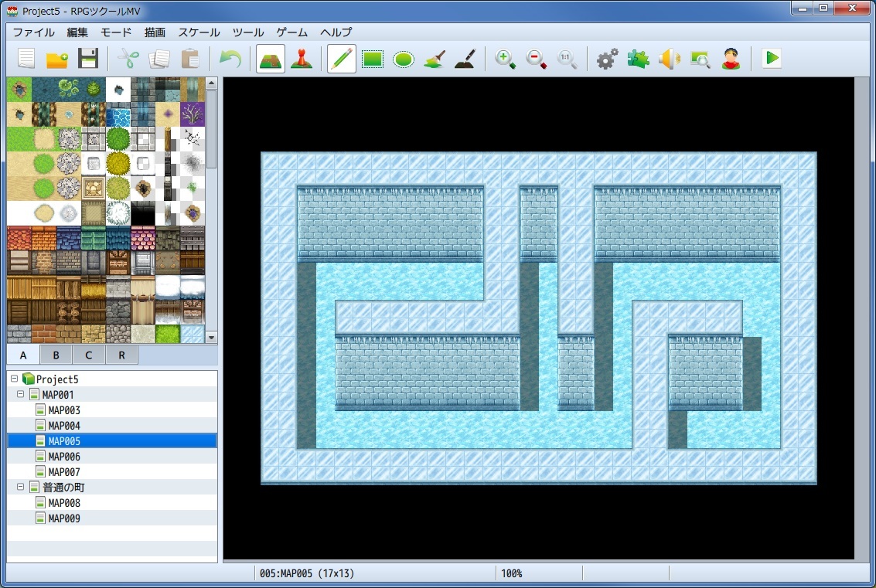Pick the purple dead tree tile
876x588 pixels.
point(193,114)
